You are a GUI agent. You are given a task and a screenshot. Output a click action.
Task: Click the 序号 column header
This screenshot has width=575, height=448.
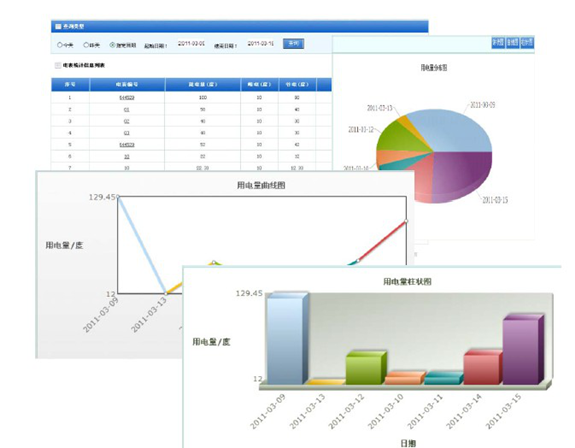click(x=70, y=84)
